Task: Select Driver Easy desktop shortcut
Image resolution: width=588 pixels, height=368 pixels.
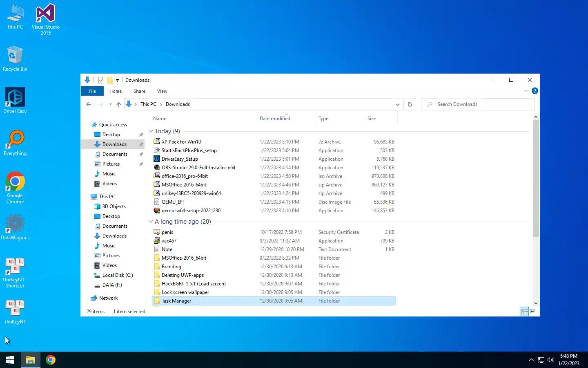Action: [15, 101]
